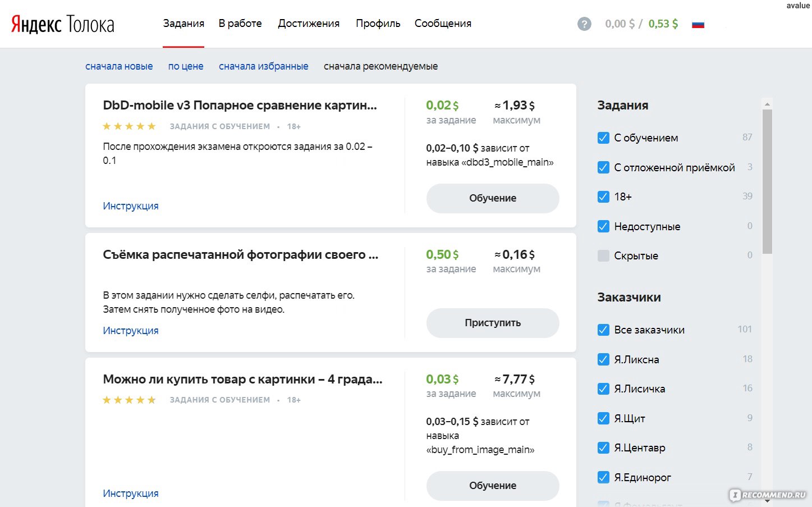
Task: Click the Задания filter heading
Action: tap(623, 106)
